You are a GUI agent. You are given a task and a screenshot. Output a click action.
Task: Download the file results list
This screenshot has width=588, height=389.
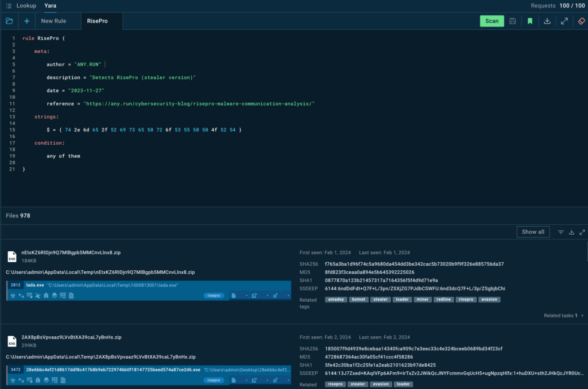[571, 232]
